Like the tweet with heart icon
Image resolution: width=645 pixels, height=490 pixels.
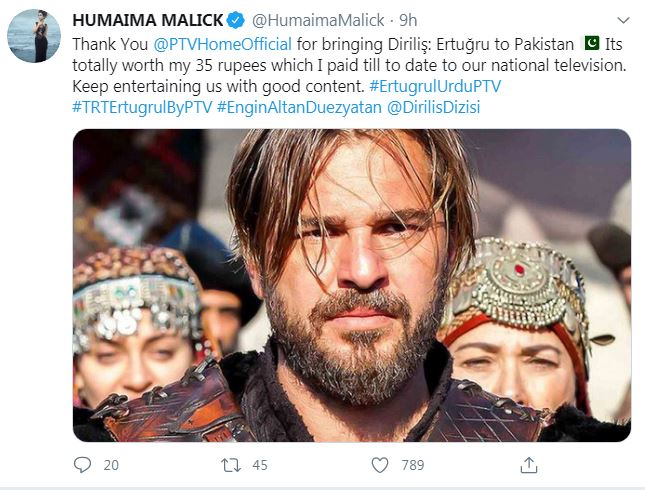[380, 465]
